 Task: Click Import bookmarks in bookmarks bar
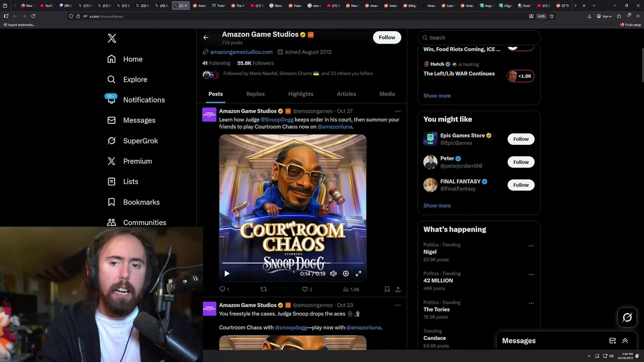coord(19,25)
